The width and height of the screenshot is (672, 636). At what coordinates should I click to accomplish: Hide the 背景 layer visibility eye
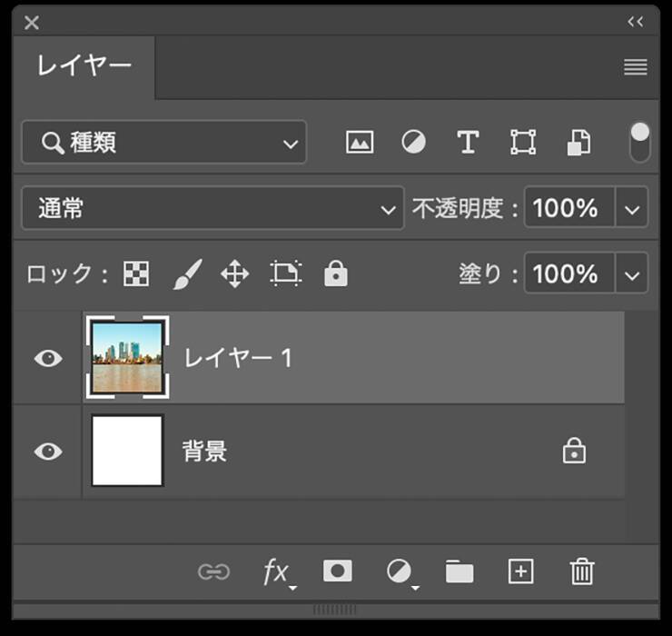[48, 451]
